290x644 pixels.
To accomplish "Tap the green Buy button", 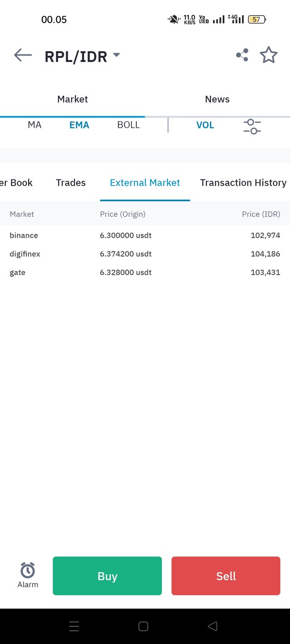I will (x=107, y=576).
